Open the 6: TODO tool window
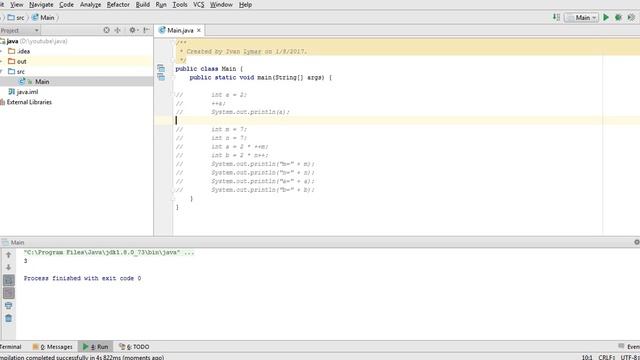 click(x=134, y=347)
